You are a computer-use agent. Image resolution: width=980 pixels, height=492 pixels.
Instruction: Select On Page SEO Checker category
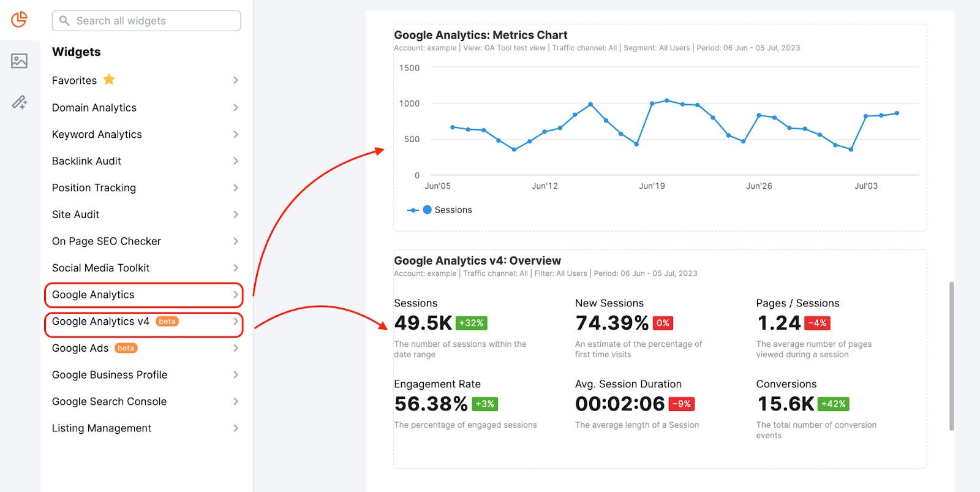pos(107,241)
